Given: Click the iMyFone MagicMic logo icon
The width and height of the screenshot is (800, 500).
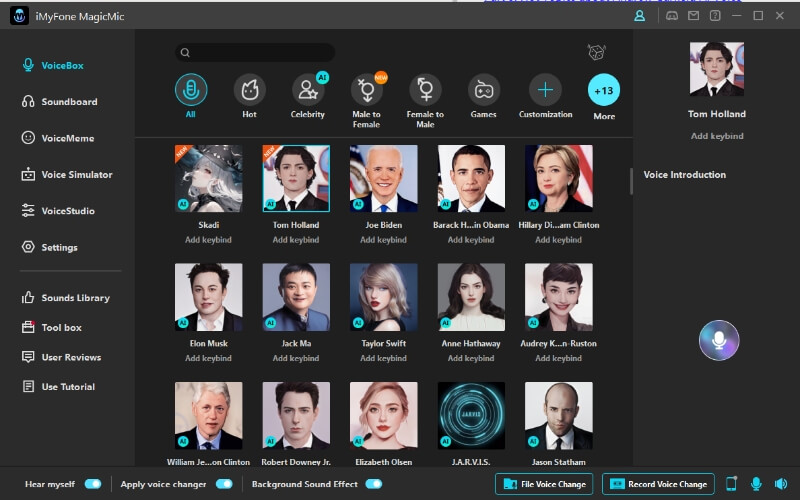Looking at the screenshot, I should pyautogui.click(x=19, y=16).
